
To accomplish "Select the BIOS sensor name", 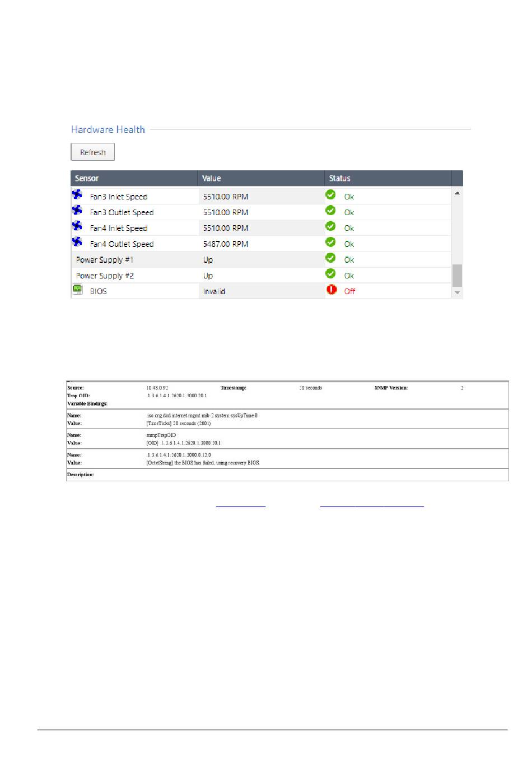I will click(98, 291).
